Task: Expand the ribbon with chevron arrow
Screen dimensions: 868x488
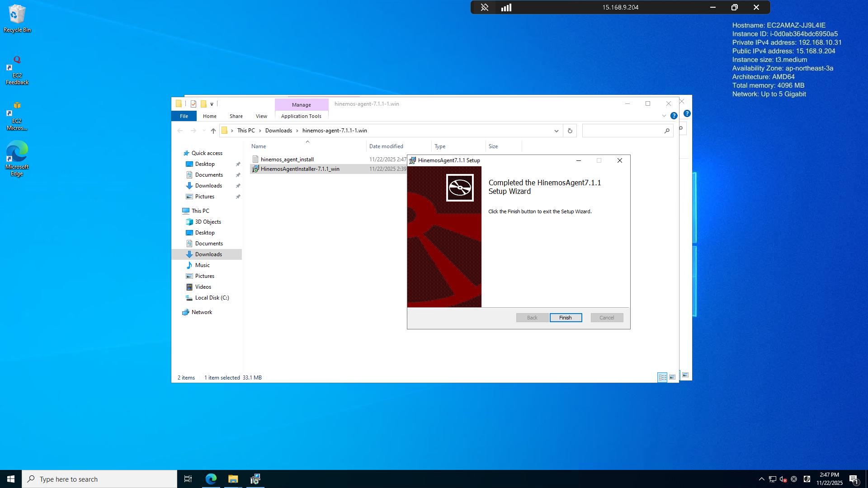Action: click(x=664, y=116)
